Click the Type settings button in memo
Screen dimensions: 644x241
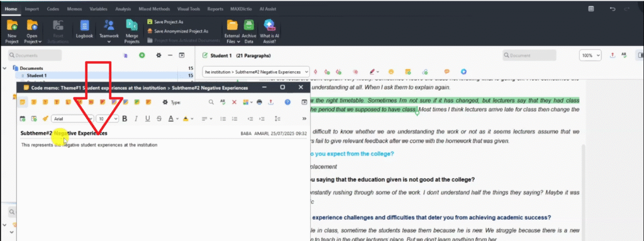pos(172,103)
